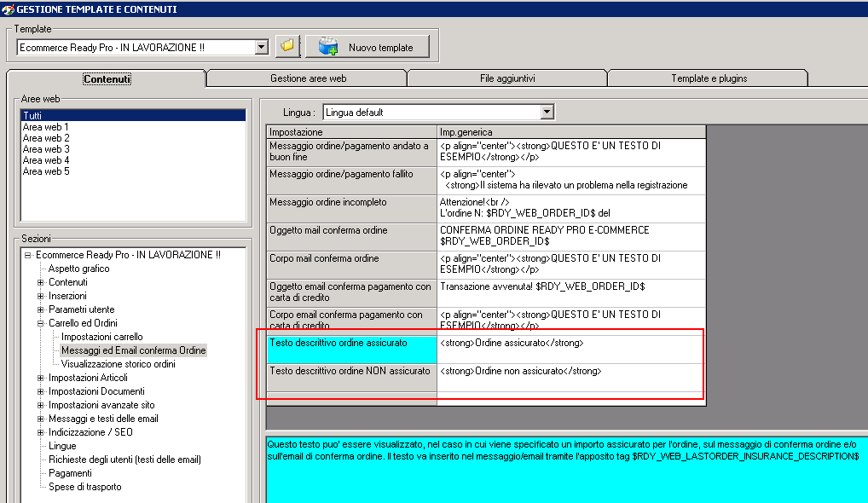The height and width of the screenshot is (503, 868).
Task: Select Testo descrittivo ordine assicurato row
Action: pos(352,350)
